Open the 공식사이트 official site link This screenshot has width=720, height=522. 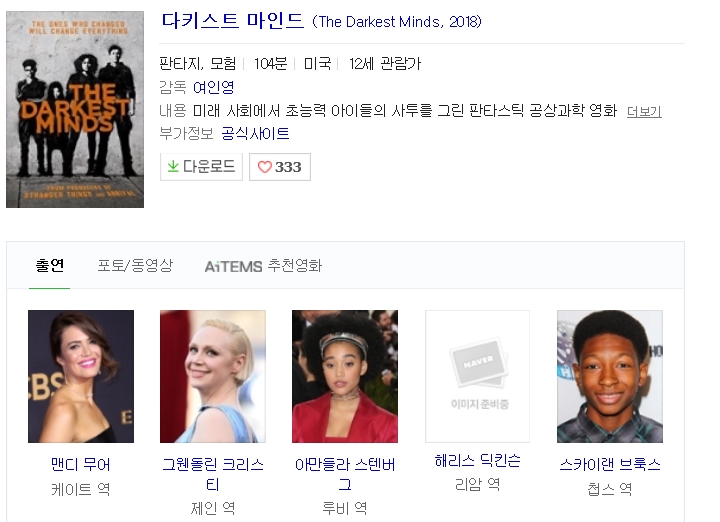255,133
